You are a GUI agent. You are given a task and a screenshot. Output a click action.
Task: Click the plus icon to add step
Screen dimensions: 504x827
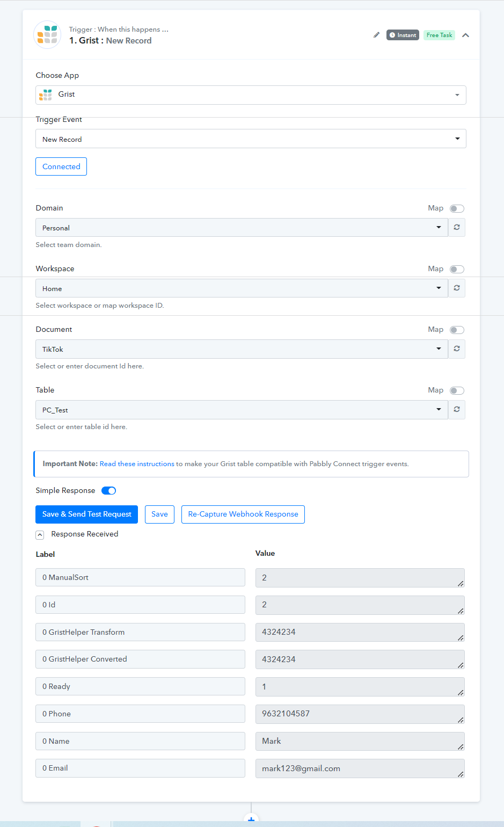[x=251, y=820]
